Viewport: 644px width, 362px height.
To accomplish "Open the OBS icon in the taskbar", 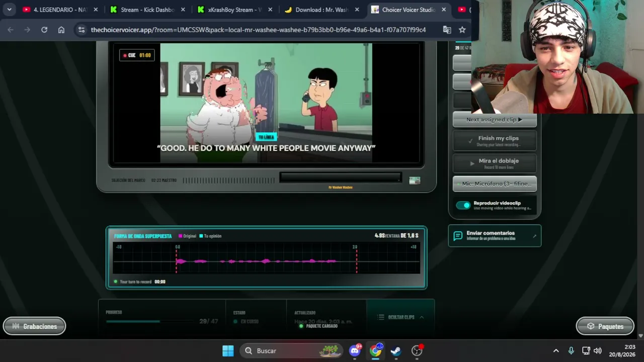I will click(417, 350).
